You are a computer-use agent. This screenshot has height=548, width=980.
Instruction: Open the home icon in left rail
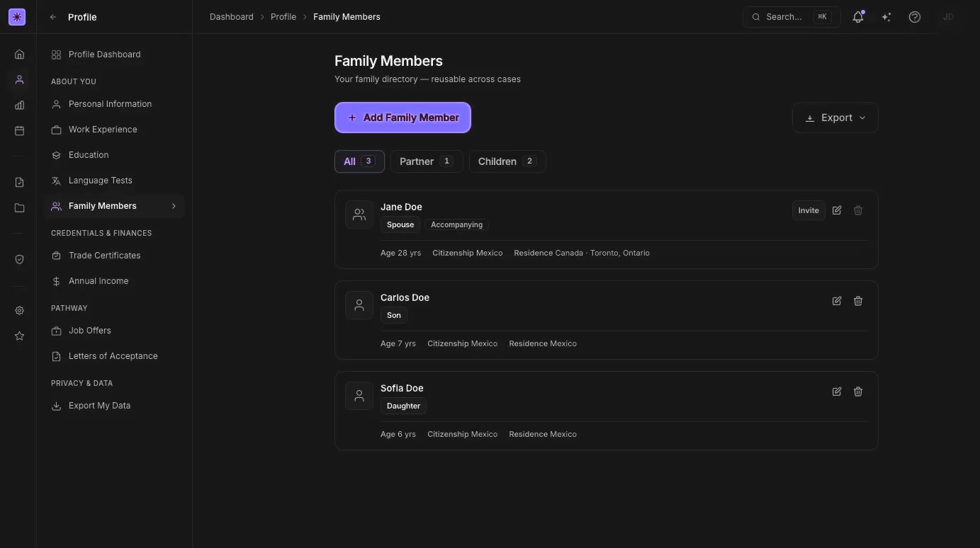click(19, 55)
